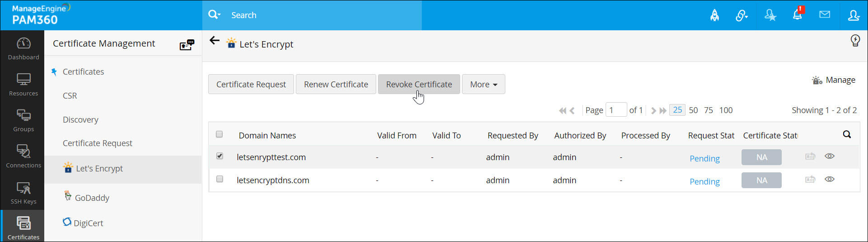This screenshot has height=242, width=868.
Task: Open the Discovery menu item
Action: (80, 119)
